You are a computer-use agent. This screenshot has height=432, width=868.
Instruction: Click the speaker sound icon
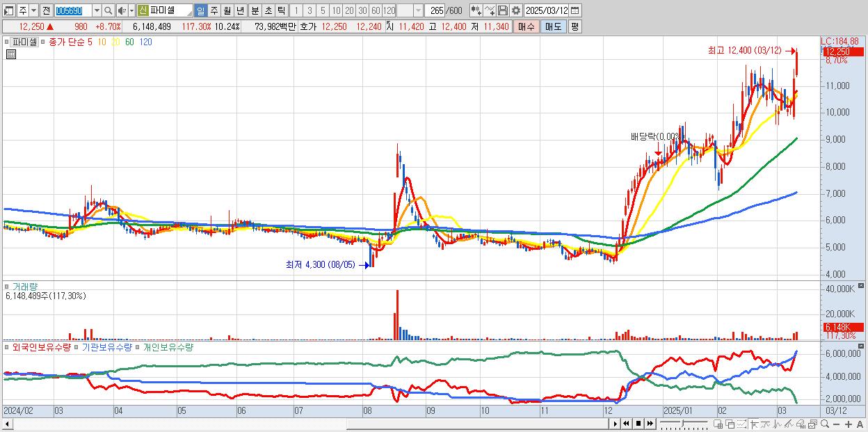tap(122, 10)
